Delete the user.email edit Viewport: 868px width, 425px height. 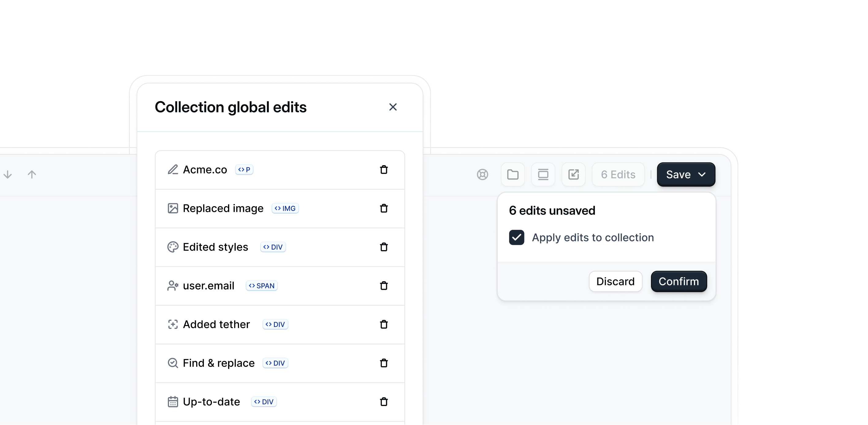[384, 286]
